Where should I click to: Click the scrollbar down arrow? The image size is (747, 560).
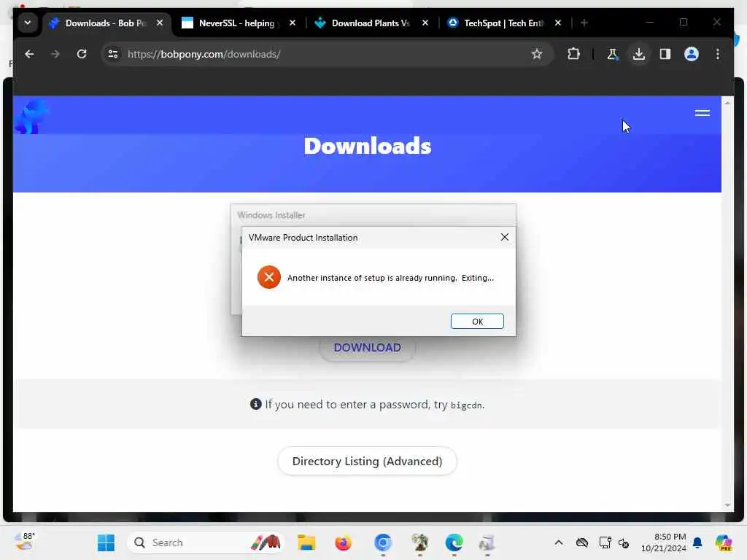(x=727, y=505)
